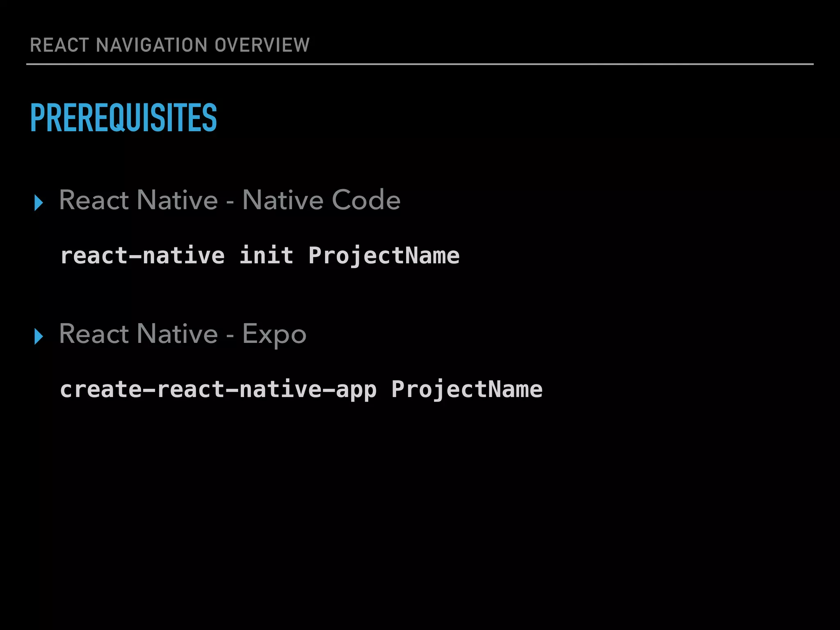This screenshot has height=630, width=840.
Task: Click the 'create-react-native-app ProjectName' command text
Action: pyautogui.click(x=301, y=390)
